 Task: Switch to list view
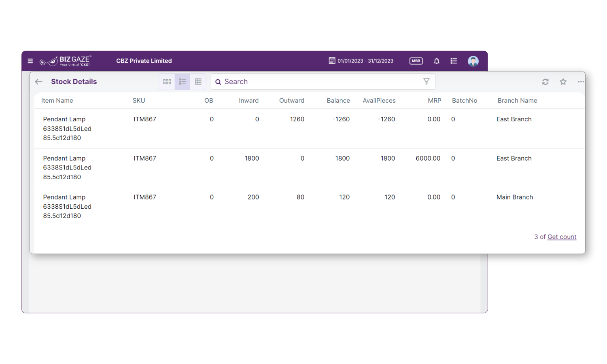[x=183, y=82]
